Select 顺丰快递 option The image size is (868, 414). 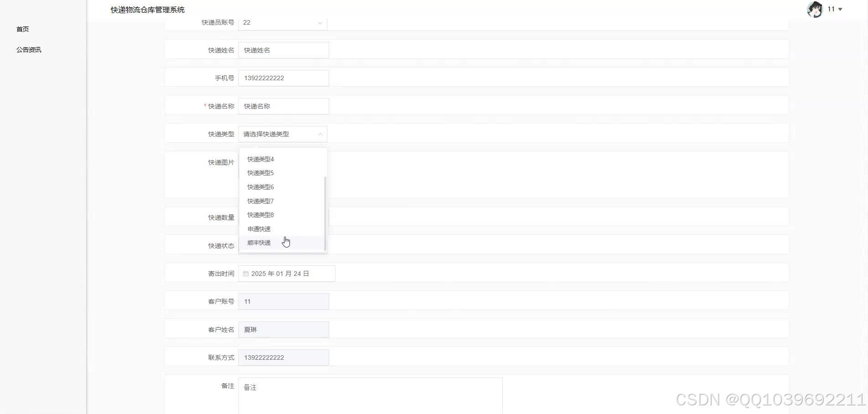click(282, 243)
